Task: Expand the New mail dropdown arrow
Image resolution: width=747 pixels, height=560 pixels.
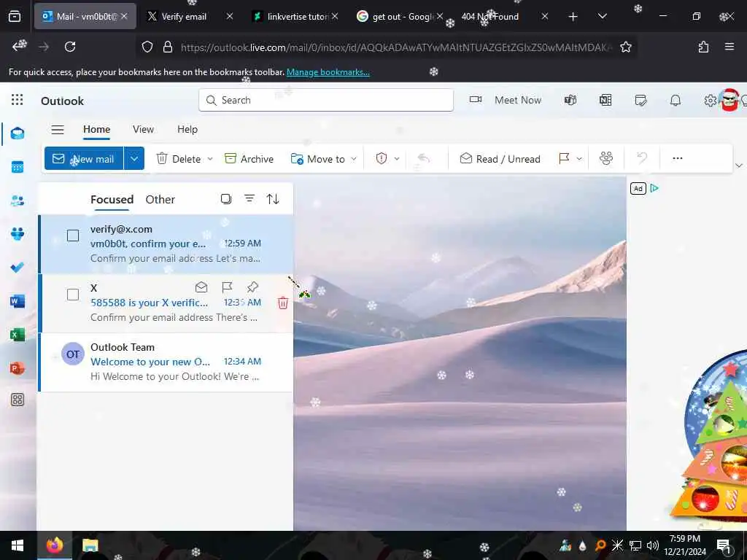Action: tap(134, 158)
